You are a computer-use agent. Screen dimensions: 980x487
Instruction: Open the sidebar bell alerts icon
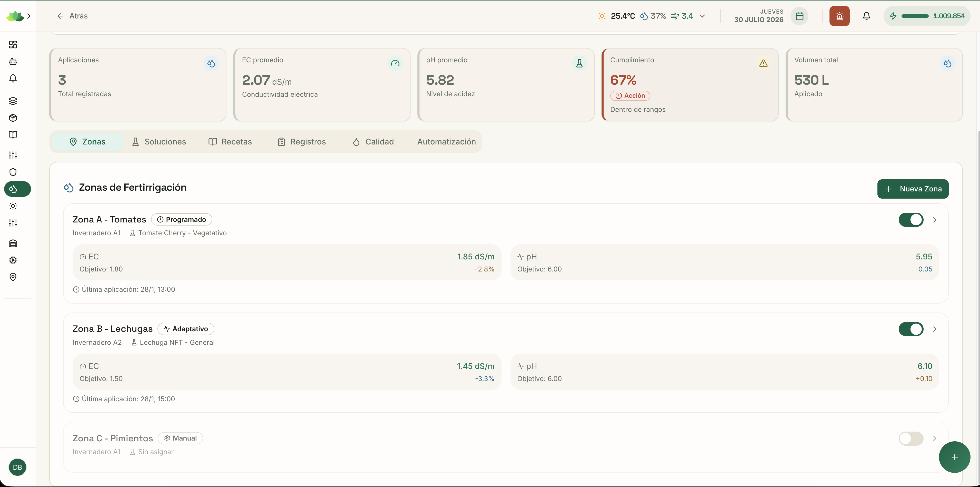click(x=13, y=78)
